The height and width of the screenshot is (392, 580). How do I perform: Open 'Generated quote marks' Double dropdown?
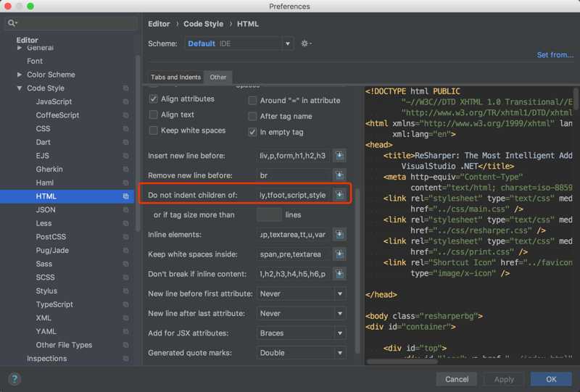[x=302, y=353]
